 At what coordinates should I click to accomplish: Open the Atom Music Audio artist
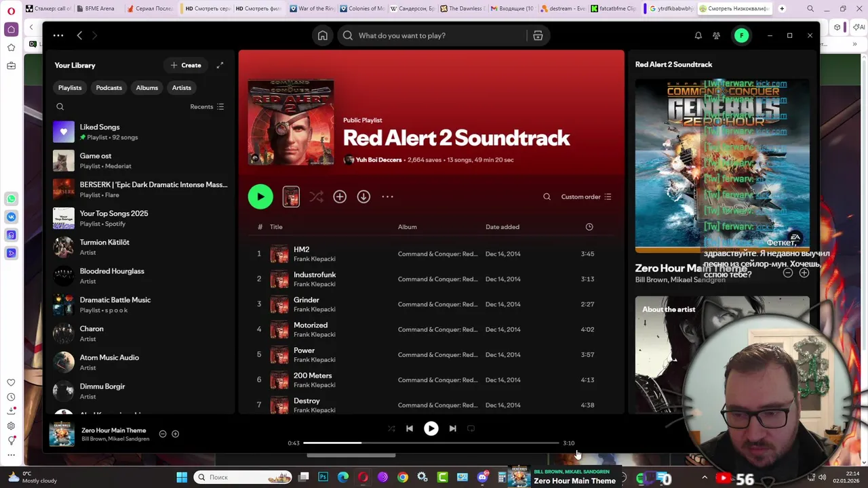tap(141, 362)
